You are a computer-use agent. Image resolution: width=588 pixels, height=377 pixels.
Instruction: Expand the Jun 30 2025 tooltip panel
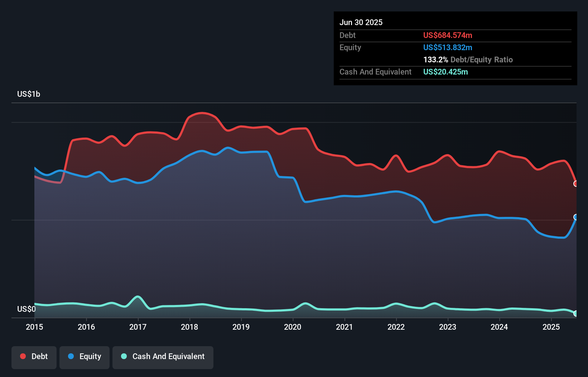(361, 22)
